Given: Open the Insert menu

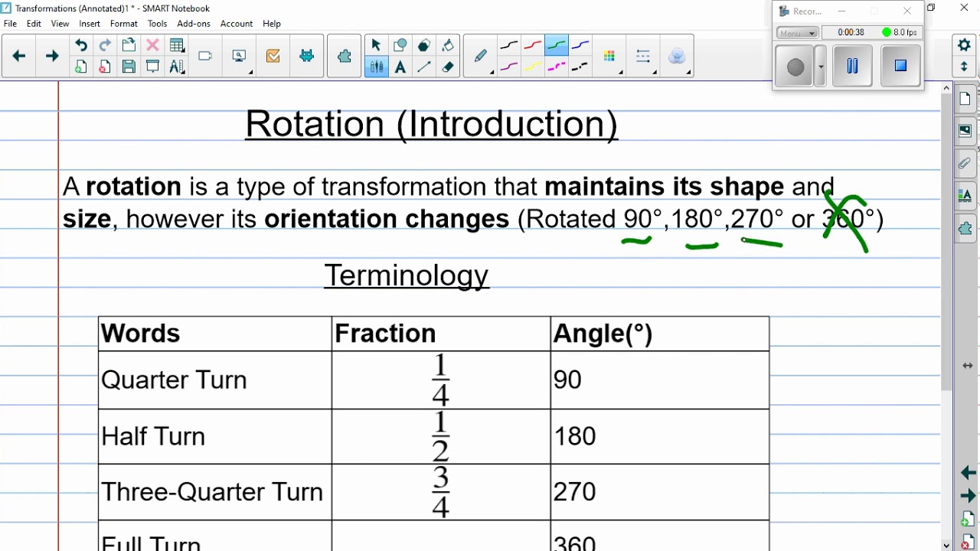Looking at the screenshot, I should [90, 24].
